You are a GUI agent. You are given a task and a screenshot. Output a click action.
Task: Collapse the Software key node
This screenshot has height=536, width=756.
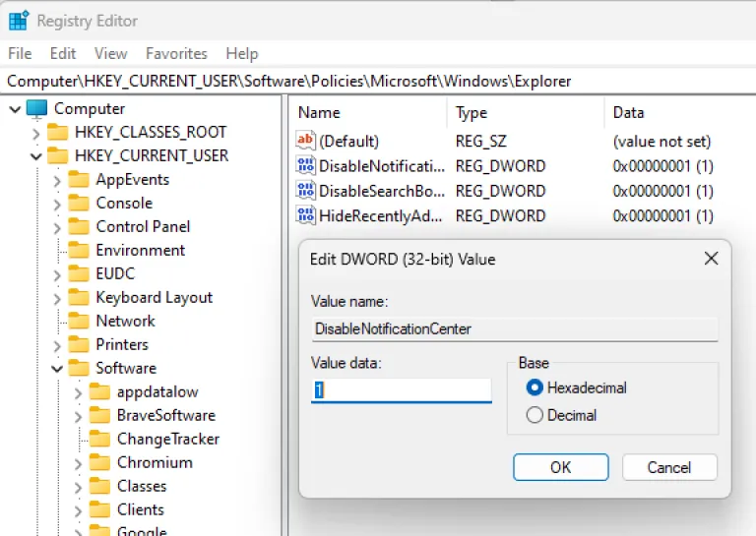pos(58,369)
